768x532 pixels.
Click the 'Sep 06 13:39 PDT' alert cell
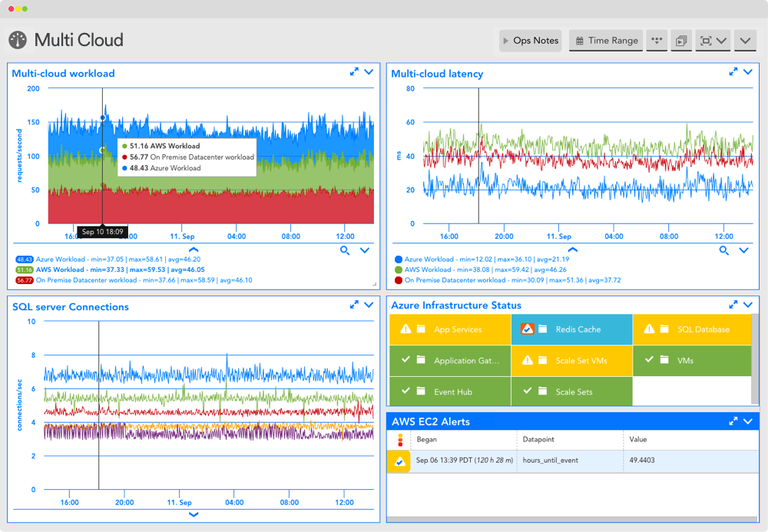click(x=465, y=461)
